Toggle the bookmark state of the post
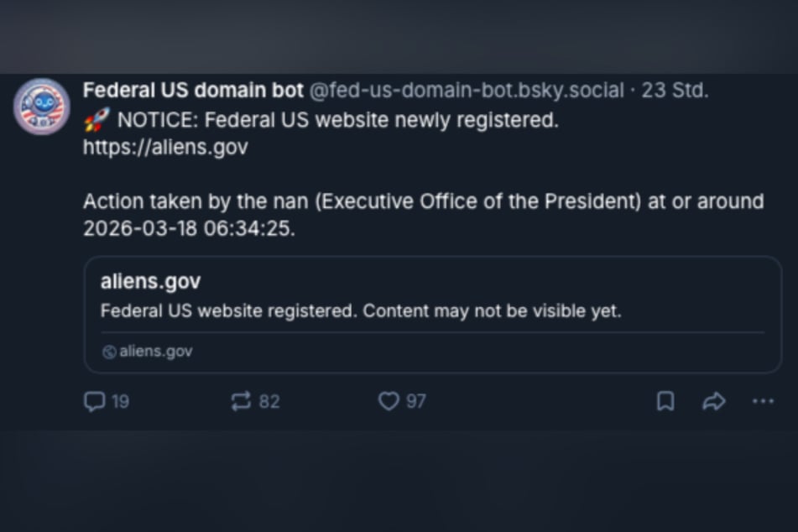Viewport: 798px width, 532px height. (x=665, y=401)
